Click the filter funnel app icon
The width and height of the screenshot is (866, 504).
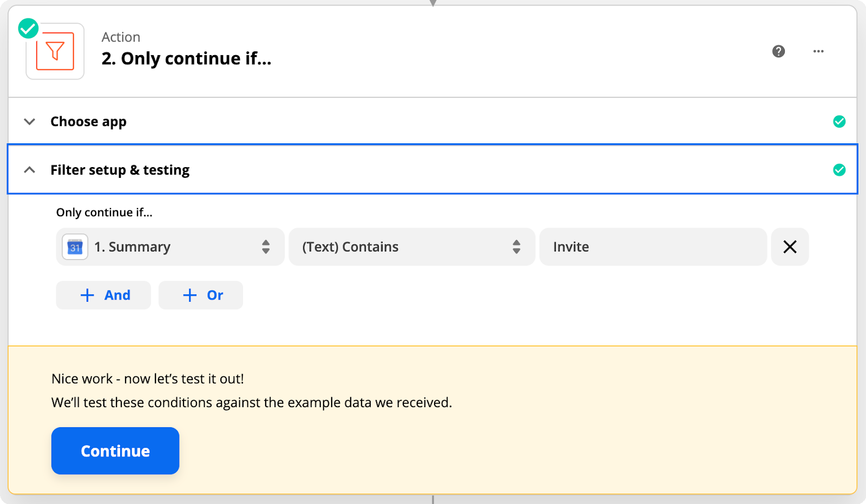click(x=55, y=51)
